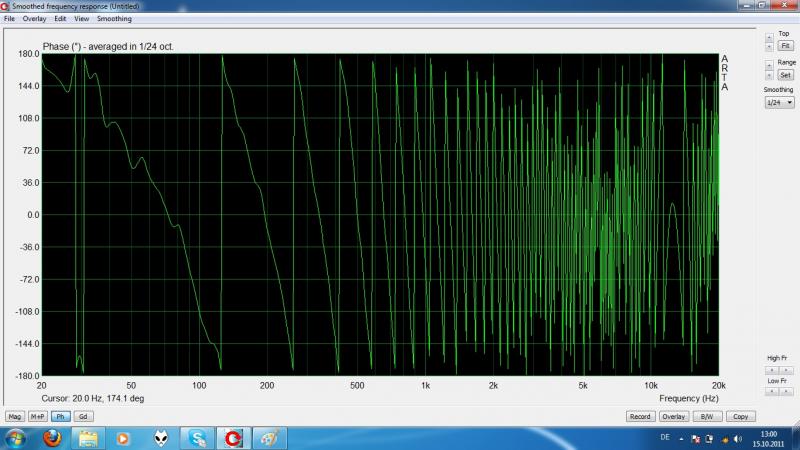
Task: Click the Windows Start orb
Action: [16, 437]
